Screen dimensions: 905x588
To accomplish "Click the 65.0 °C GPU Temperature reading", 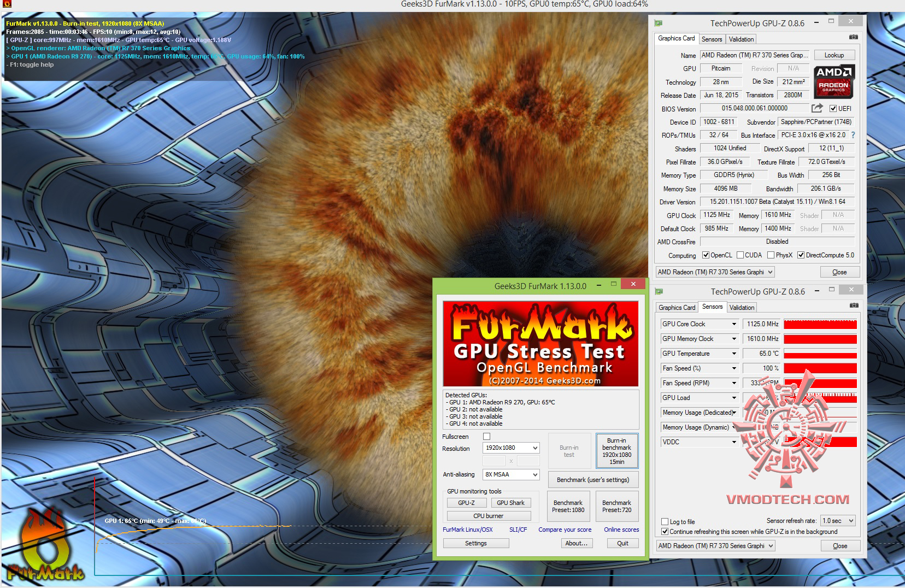I will point(762,354).
